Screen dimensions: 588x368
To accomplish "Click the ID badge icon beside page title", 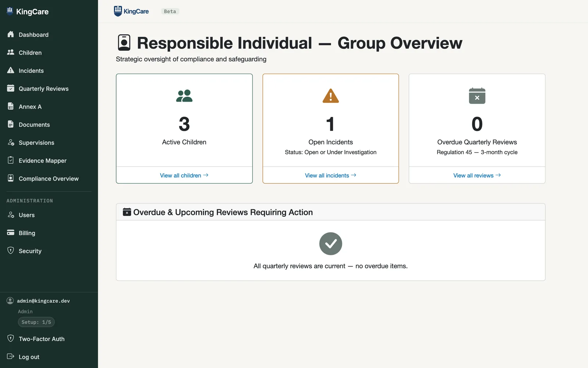I will 124,43.
